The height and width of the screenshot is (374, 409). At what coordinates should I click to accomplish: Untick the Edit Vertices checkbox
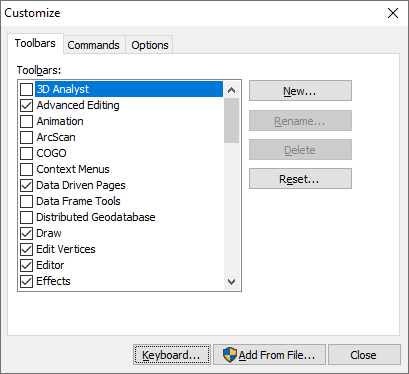26,249
